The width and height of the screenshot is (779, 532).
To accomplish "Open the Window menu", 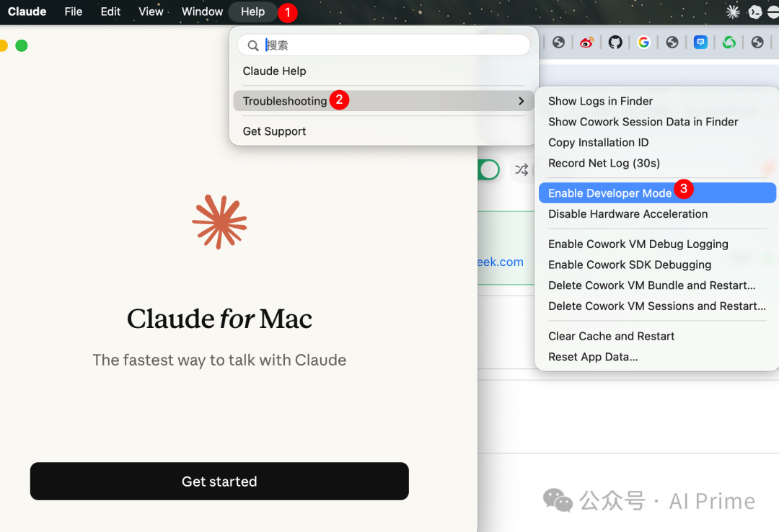I will click(x=202, y=12).
